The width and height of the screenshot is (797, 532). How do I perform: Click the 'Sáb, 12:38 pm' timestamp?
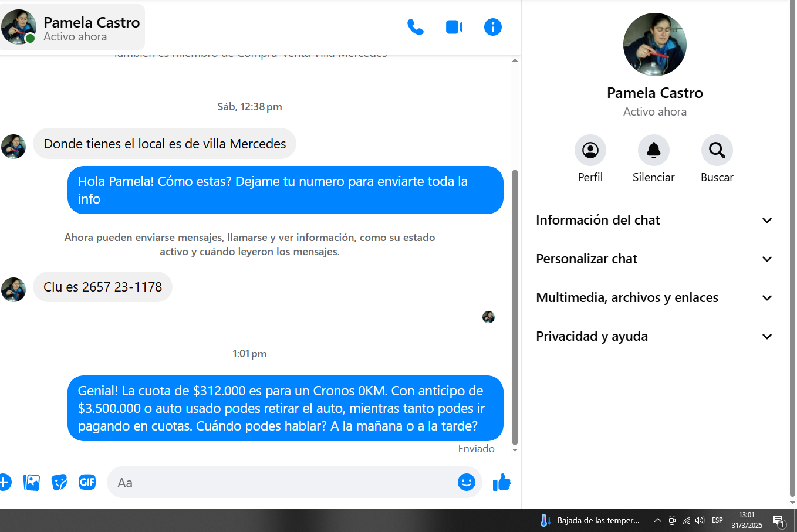249,107
